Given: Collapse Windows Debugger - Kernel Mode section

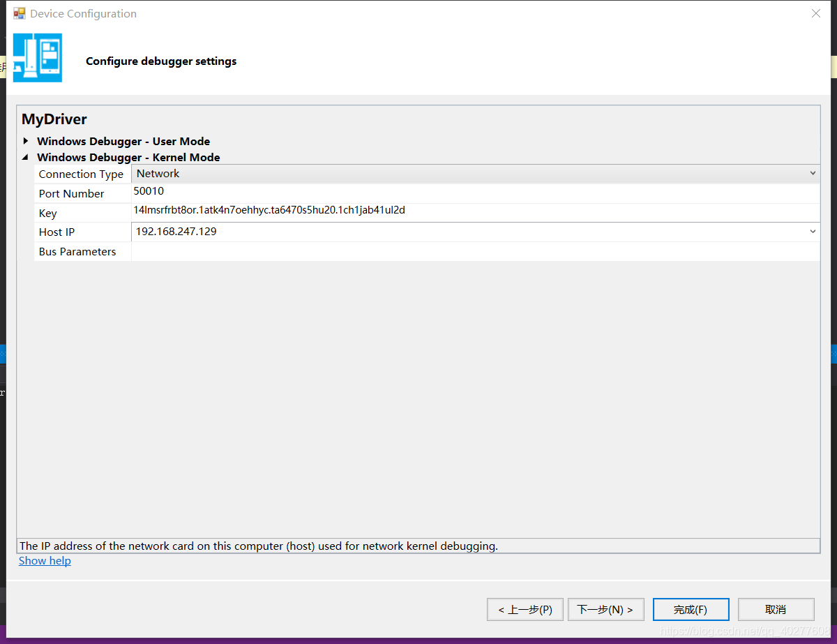Looking at the screenshot, I should click(x=26, y=158).
